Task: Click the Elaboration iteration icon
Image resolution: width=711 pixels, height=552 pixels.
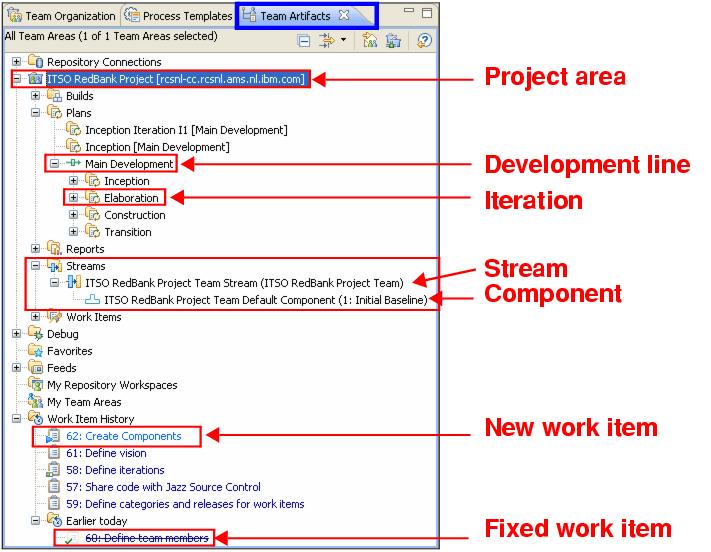Action: tap(93, 197)
